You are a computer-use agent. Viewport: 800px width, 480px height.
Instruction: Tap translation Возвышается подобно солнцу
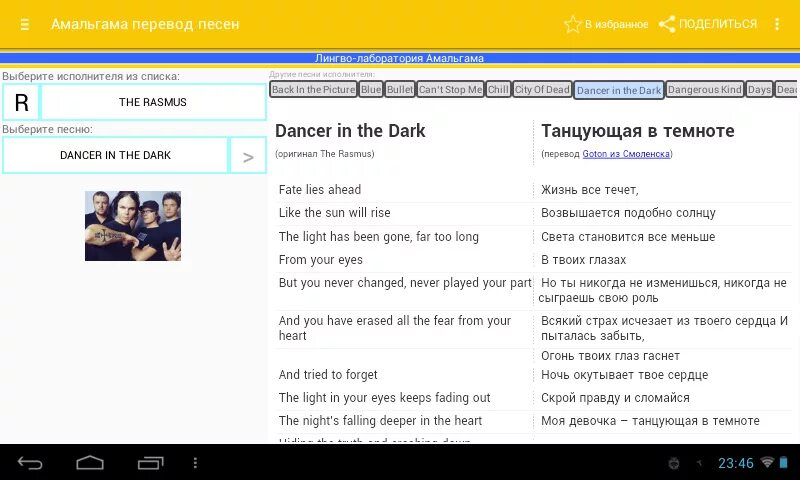(628, 213)
